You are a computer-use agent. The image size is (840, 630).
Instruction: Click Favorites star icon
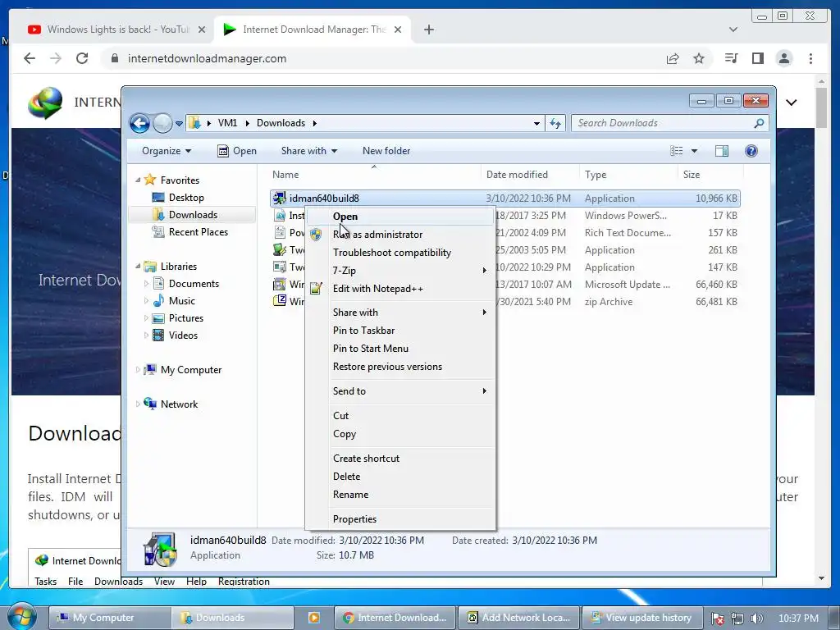pyautogui.click(x=150, y=180)
